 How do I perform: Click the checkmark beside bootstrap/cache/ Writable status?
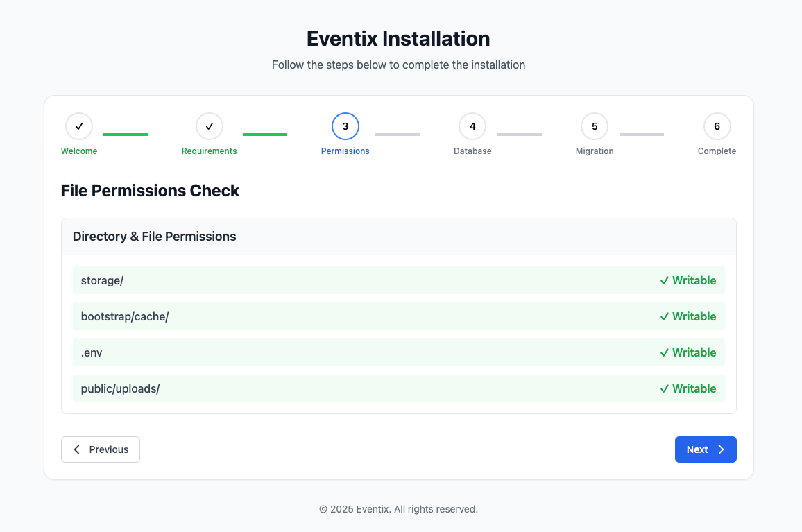tap(665, 316)
